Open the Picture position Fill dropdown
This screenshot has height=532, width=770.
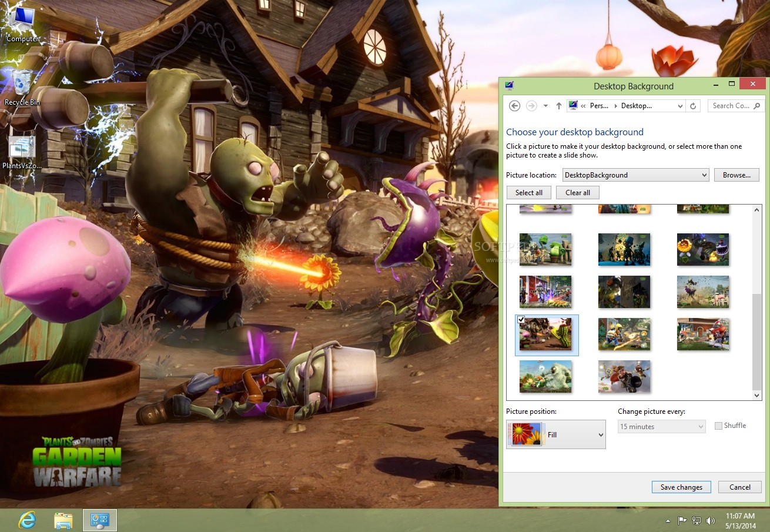coord(556,434)
